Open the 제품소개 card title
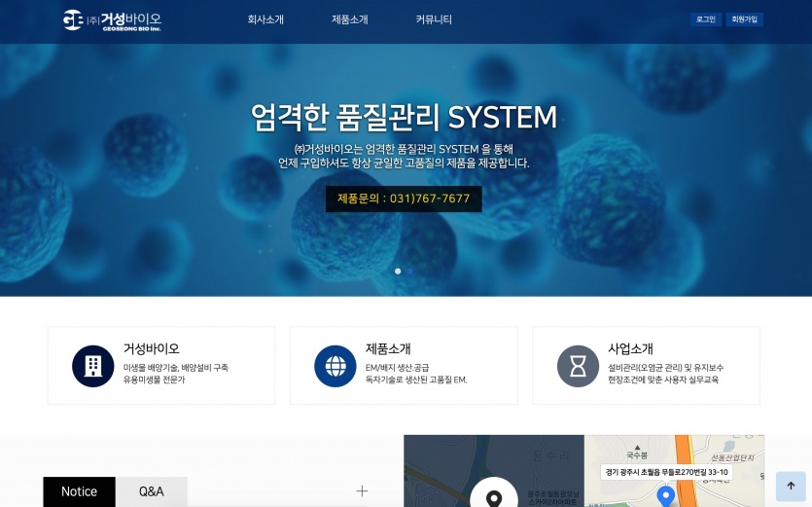812x507 pixels. click(x=388, y=349)
